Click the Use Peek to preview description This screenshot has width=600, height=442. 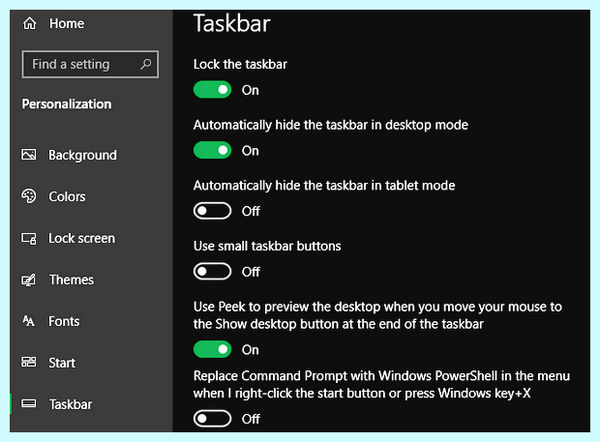(x=378, y=315)
